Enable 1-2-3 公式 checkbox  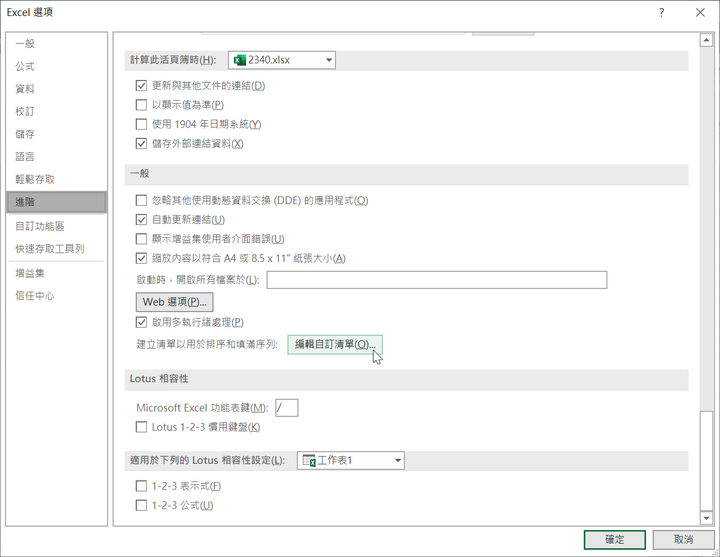pos(141,505)
